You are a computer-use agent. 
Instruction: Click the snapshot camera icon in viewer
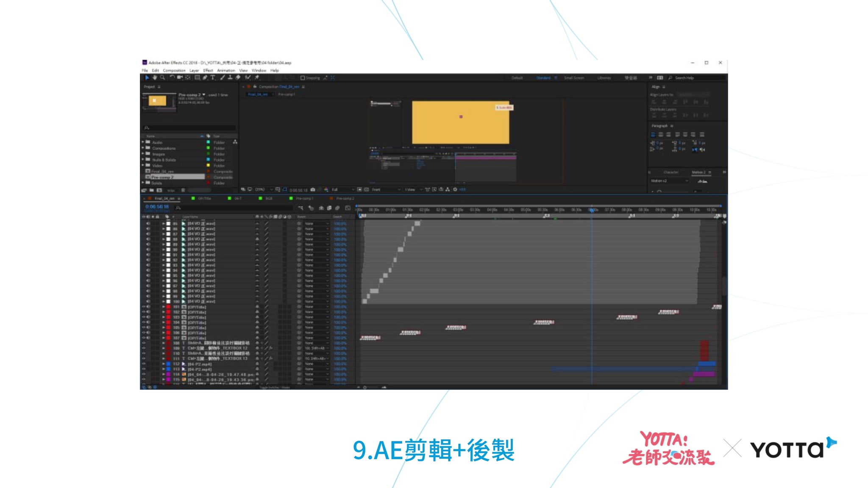click(x=313, y=190)
